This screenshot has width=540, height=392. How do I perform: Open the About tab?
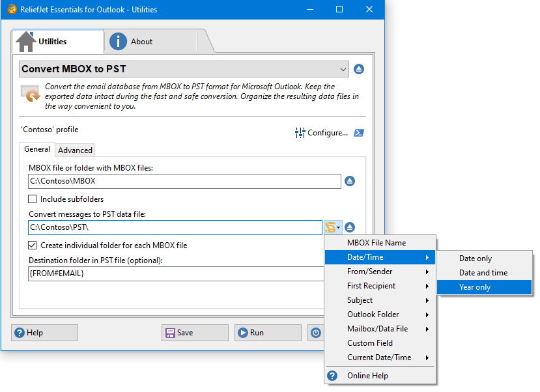(152, 42)
